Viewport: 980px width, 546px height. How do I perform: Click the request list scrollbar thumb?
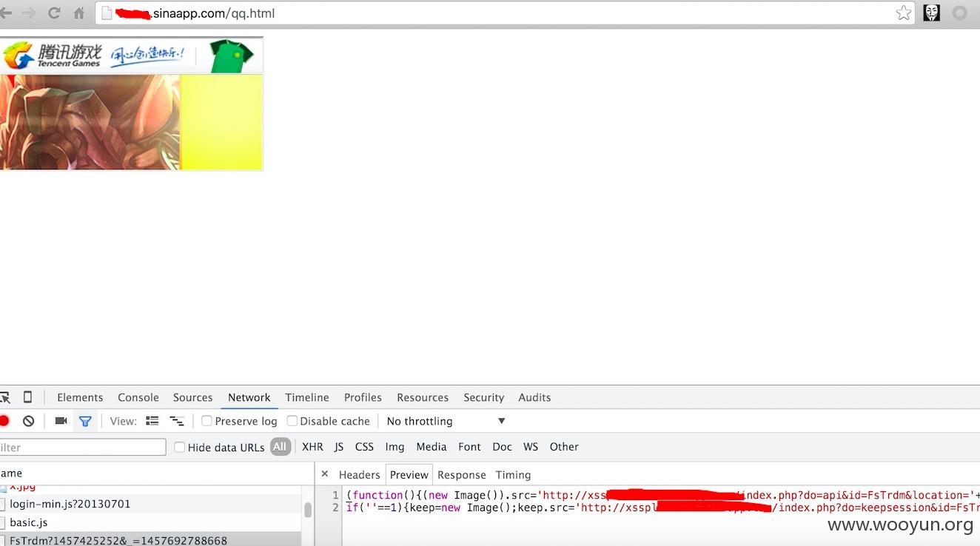click(x=308, y=509)
